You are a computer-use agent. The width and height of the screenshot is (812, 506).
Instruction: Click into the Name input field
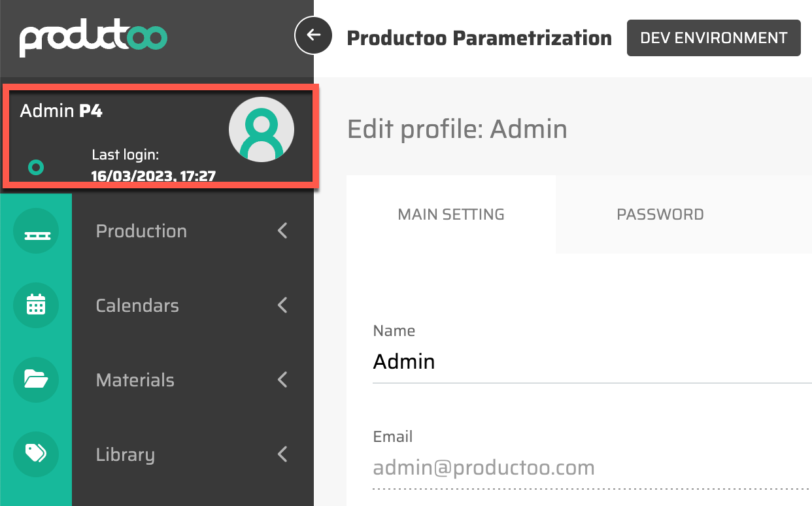tap(588, 362)
